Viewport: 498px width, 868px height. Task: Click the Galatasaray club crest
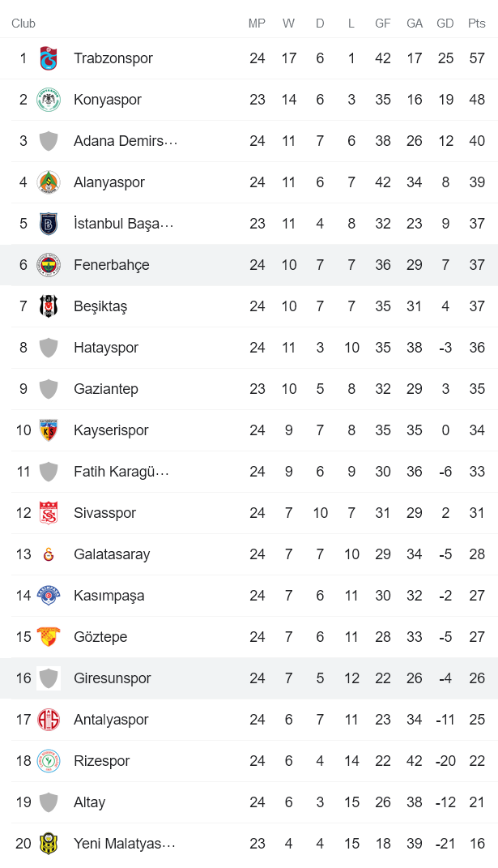pos(49,554)
